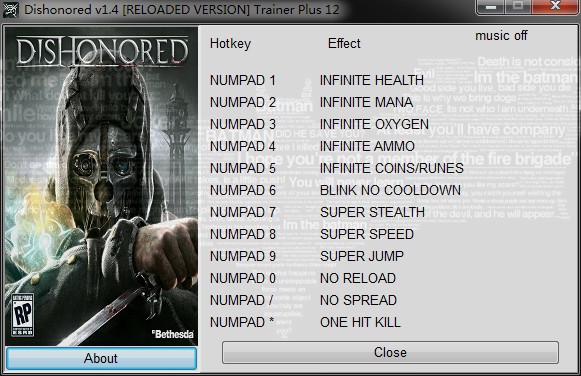Click the Bethesda logo on cover
The image size is (581, 376).
point(173,334)
